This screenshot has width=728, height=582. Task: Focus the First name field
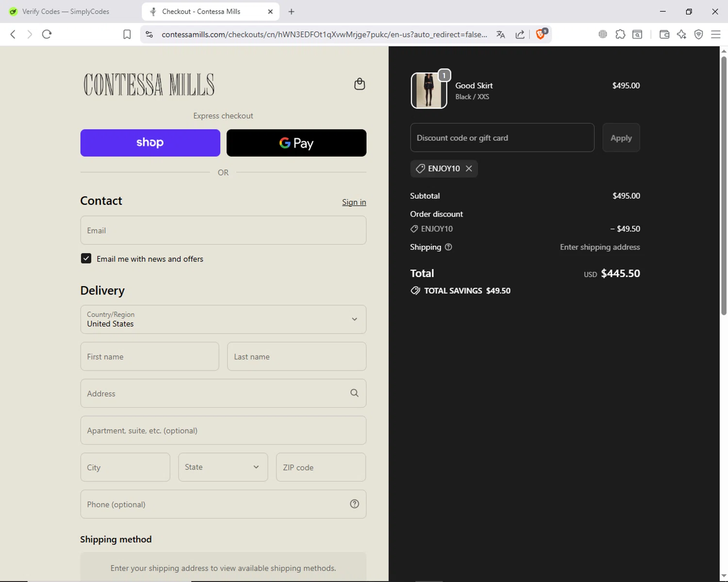pyautogui.click(x=149, y=356)
